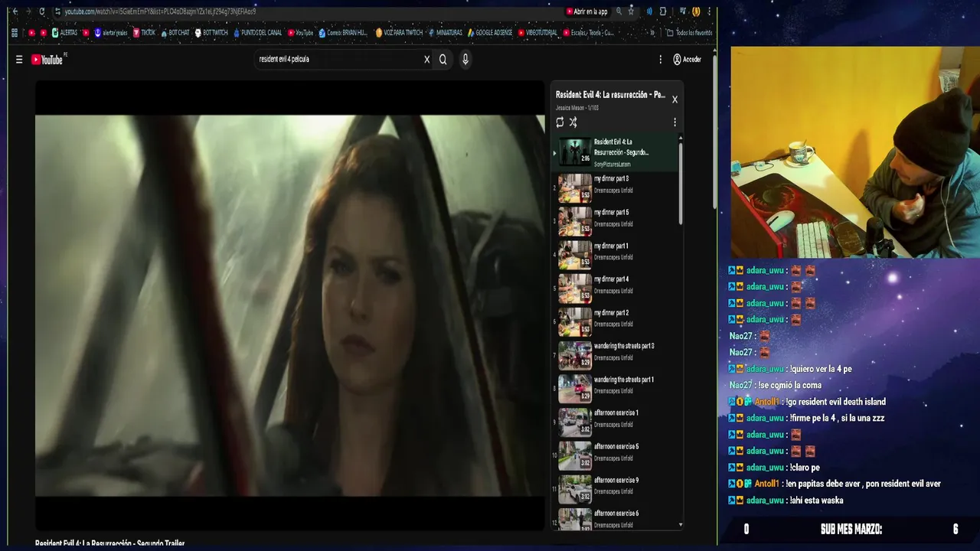Toggle playlist shuffle
The height and width of the screenshot is (551, 980).
[x=573, y=122]
